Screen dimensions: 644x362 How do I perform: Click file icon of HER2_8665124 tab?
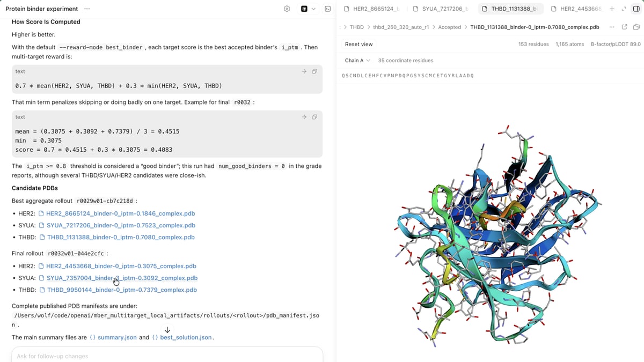(x=346, y=9)
